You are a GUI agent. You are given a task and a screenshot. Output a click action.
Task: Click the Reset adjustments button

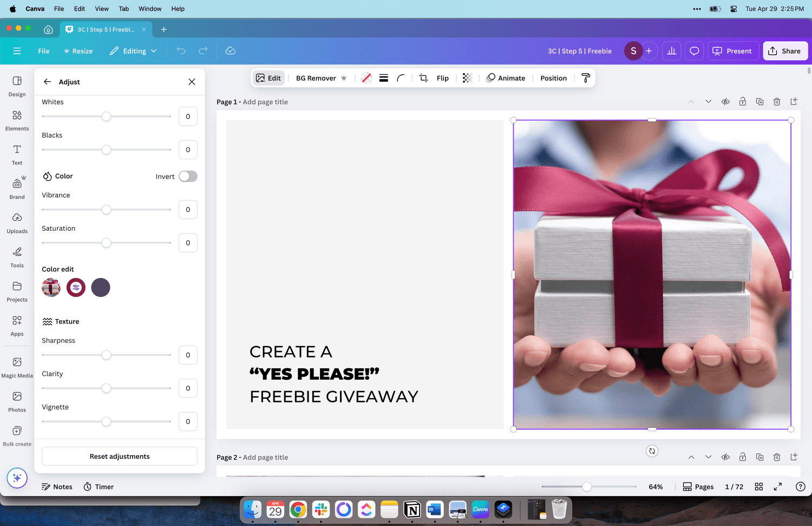point(120,456)
